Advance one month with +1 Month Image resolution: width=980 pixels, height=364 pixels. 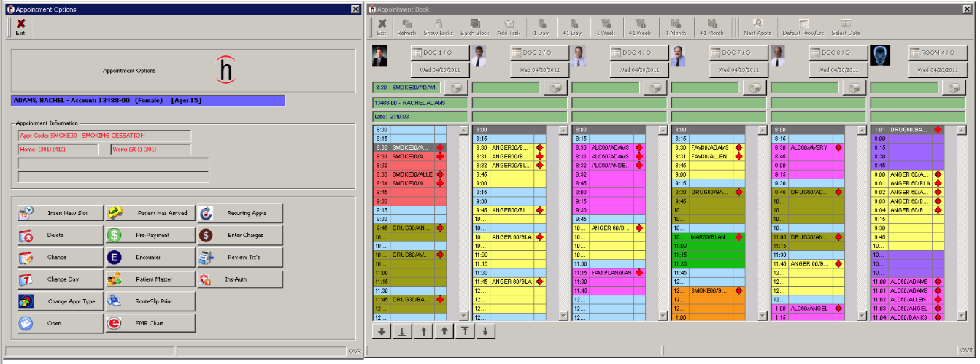click(x=711, y=27)
